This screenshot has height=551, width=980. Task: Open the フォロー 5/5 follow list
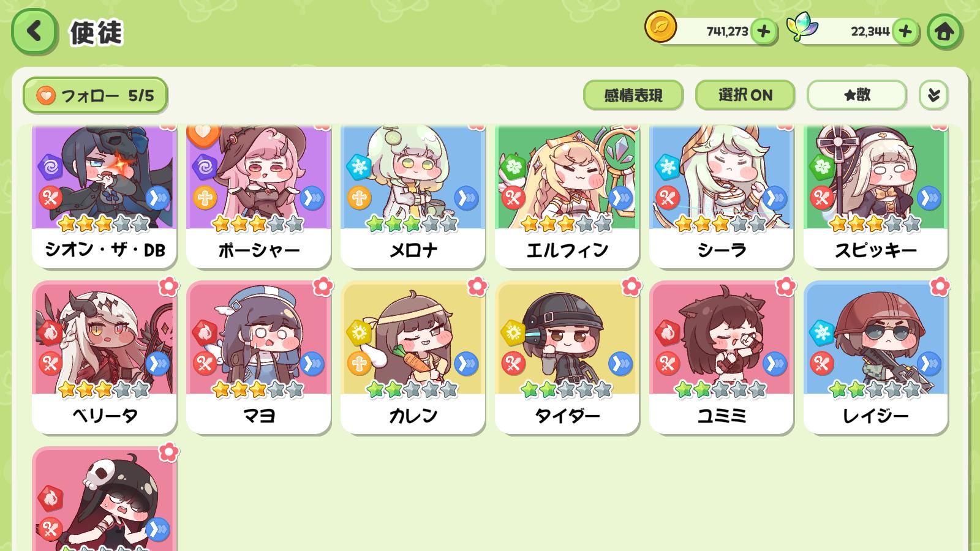[x=95, y=96]
